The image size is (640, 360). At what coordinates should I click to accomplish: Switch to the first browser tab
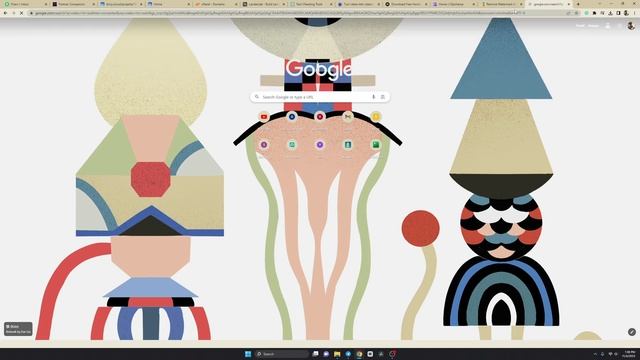coord(25,4)
